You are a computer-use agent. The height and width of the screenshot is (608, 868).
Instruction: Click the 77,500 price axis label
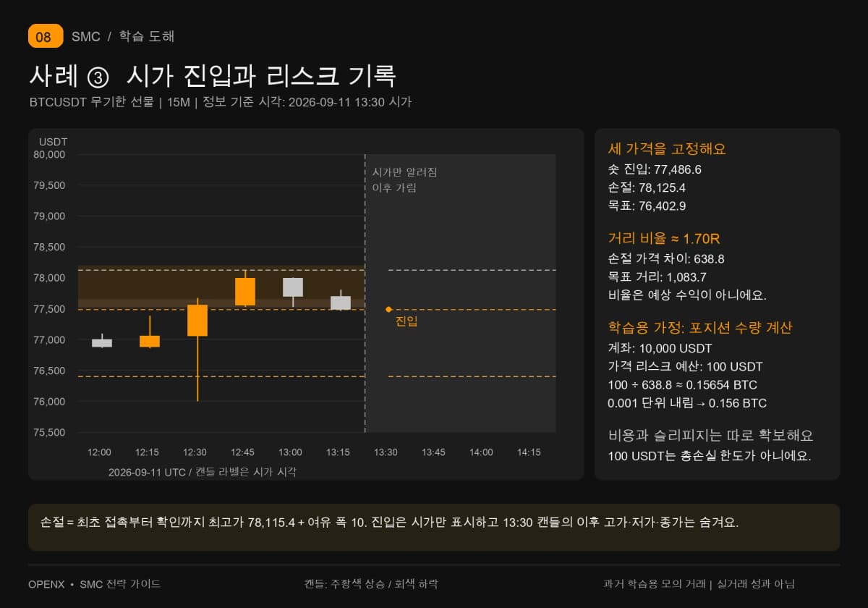click(49, 309)
